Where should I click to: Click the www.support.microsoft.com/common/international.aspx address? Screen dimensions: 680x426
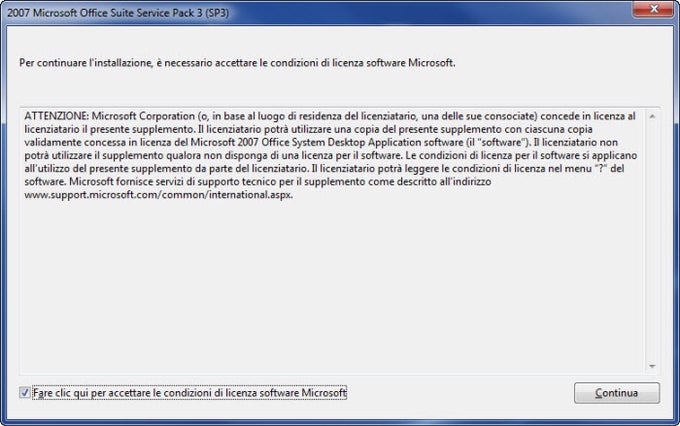coord(158,194)
